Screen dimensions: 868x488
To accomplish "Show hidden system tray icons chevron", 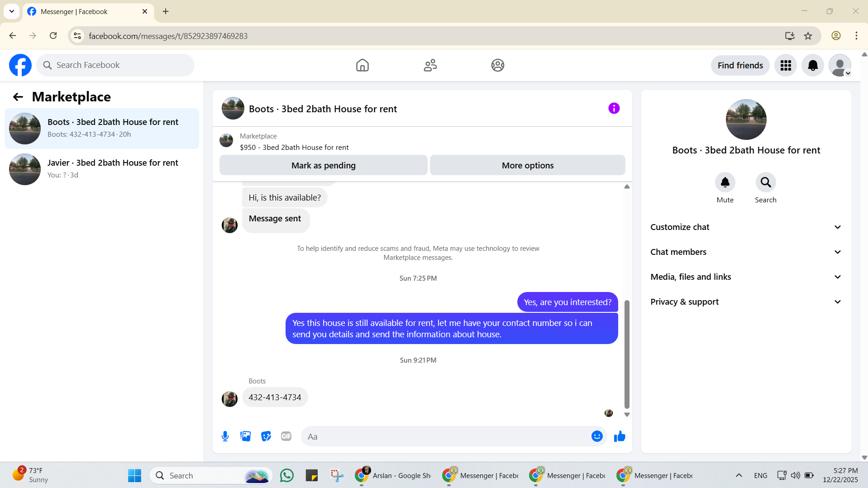I will (739, 475).
